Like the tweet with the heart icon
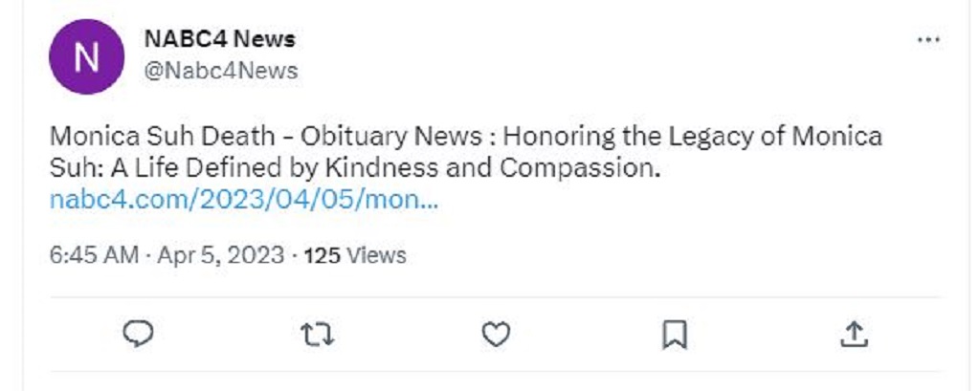Viewport: 980px width, 391px height. pos(496,335)
